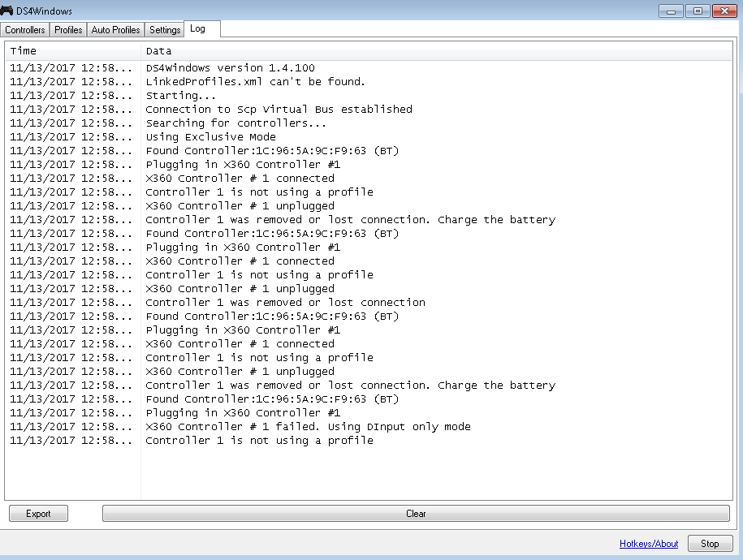Click the DS4Windows gamepad title icon
This screenshot has width=743, height=560.
[6, 10]
